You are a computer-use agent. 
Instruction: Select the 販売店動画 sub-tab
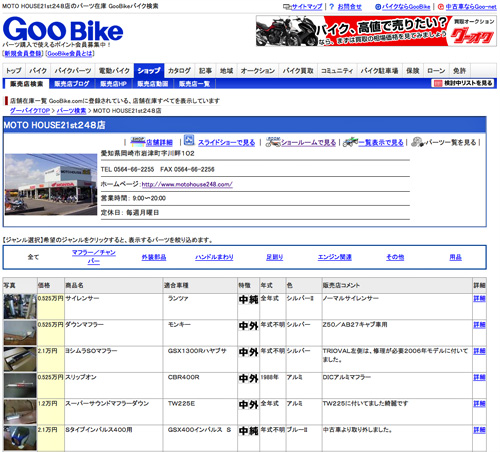pos(153,84)
